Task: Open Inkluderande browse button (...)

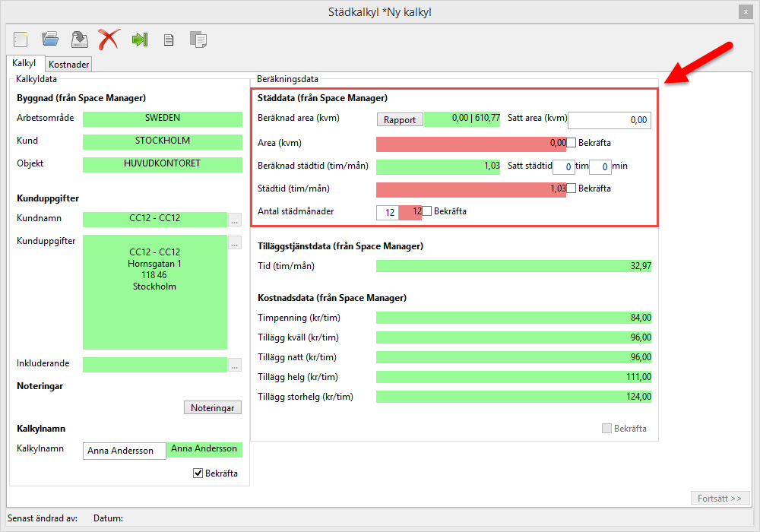Action: pos(235,365)
